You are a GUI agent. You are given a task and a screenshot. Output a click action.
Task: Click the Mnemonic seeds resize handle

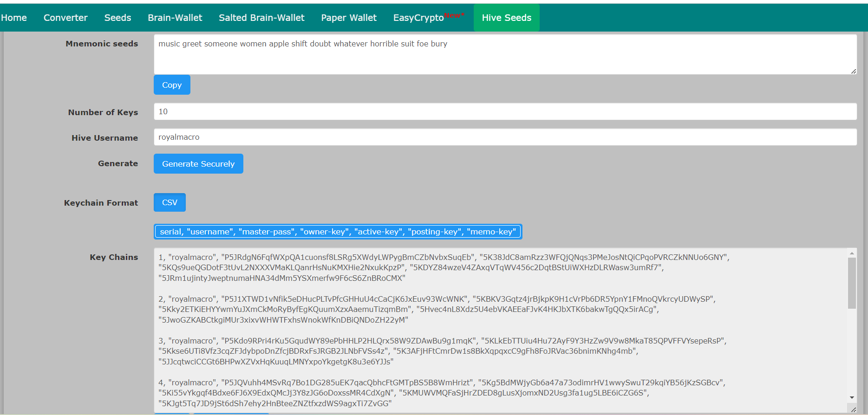pos(854,71)
